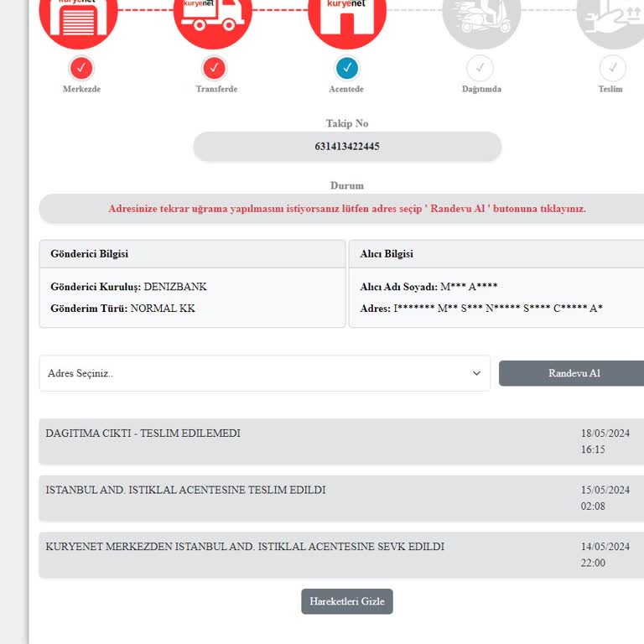The image size is (644, 644).
Task: Click Gönderim Türü NORMAL KK text
Action: (122, 309)
